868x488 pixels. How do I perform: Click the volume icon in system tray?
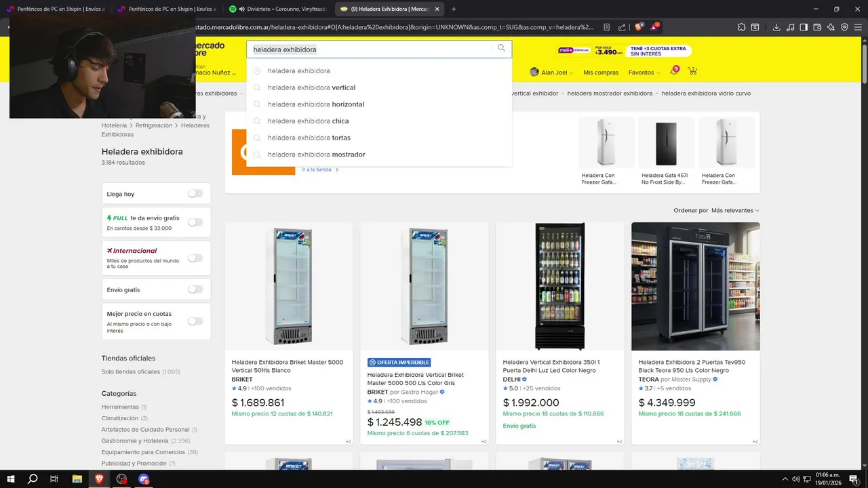click(795, 479)
